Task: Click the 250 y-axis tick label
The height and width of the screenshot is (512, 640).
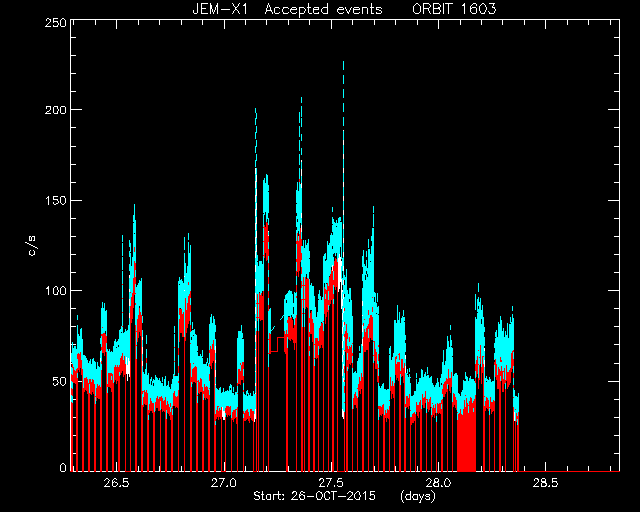Action: [56, 22]
